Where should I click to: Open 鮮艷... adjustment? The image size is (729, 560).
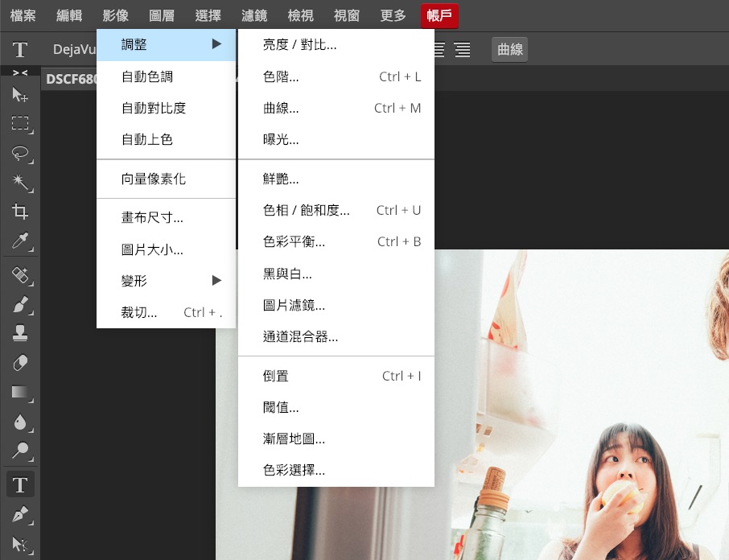click(x=336, y=179)
